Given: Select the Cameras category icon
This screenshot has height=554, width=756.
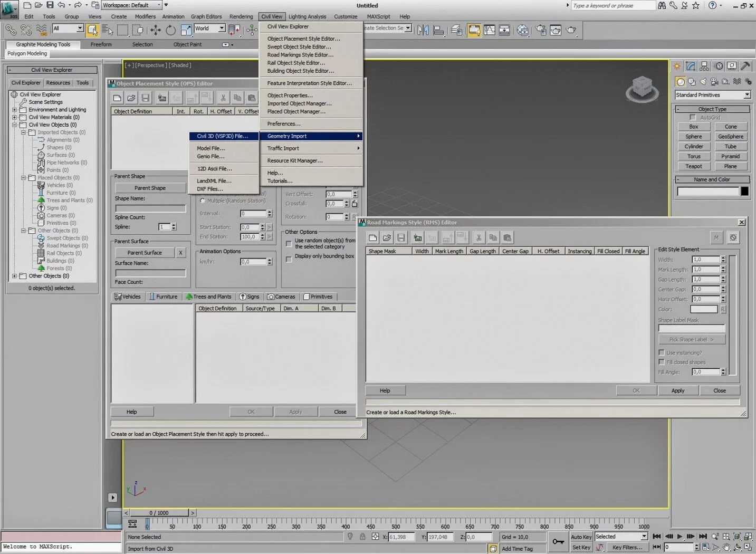Looking at the screenshot, I should click(x=714, y=82).
